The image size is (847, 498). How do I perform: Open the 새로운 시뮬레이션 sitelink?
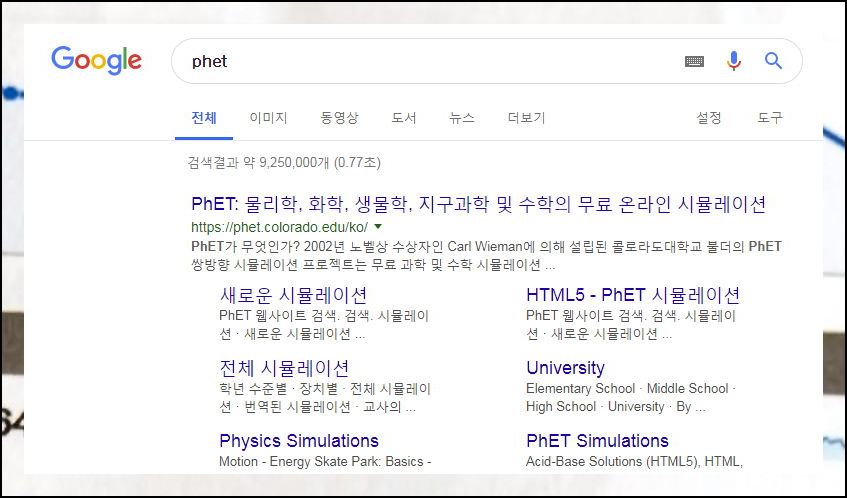point(293,295)
